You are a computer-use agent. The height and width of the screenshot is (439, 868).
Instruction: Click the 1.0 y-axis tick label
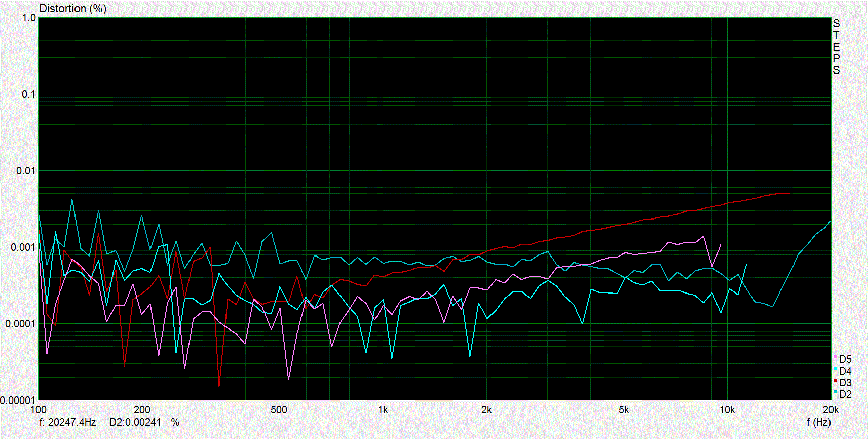[29, 18]
